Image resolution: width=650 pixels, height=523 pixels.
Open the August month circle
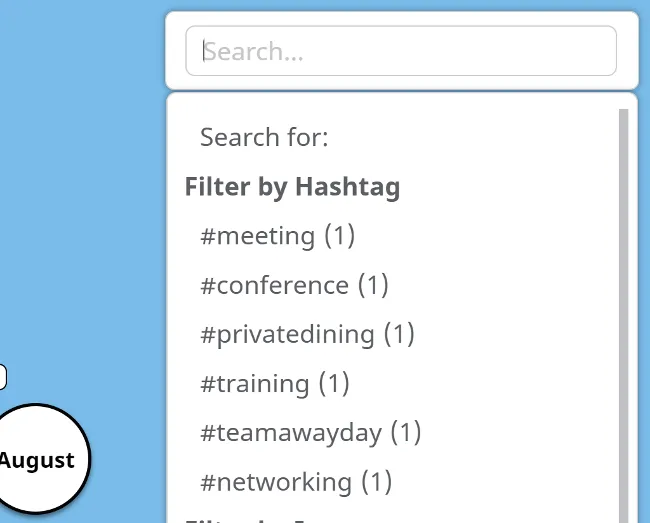click(x=38, y=460)
